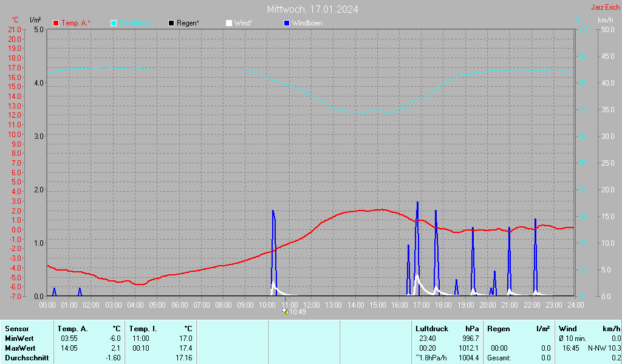Click the '16:45' wind maximum time

pyautogui.click(x=570, y=348)
